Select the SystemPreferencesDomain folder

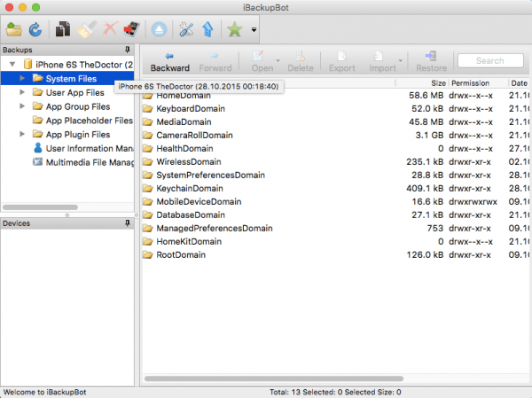click(210, 176)
